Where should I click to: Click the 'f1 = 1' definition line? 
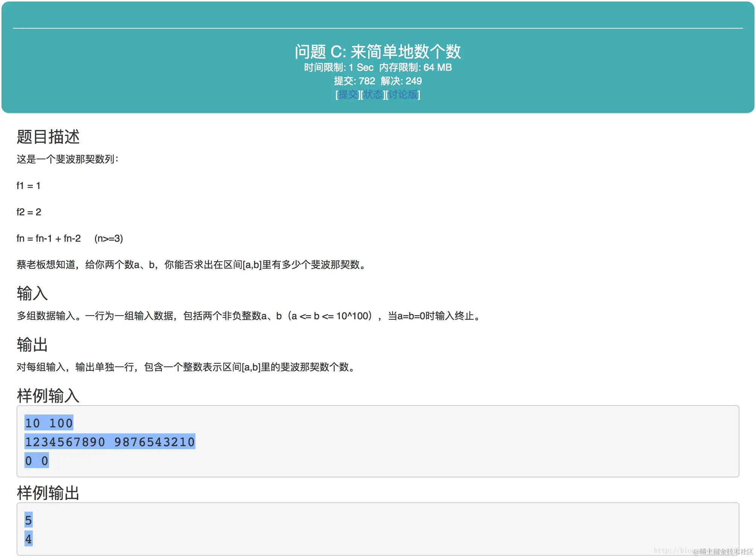28,186
